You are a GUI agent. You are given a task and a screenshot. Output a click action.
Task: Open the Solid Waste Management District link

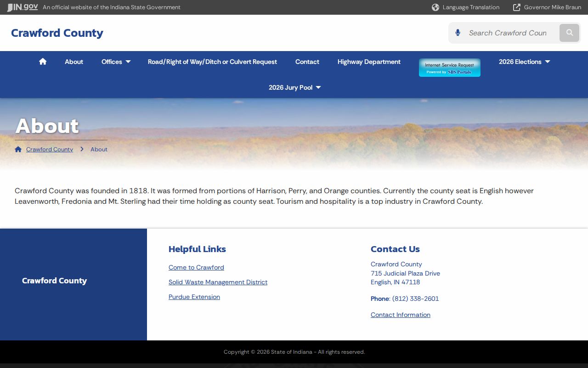click(x=218, y=282)
